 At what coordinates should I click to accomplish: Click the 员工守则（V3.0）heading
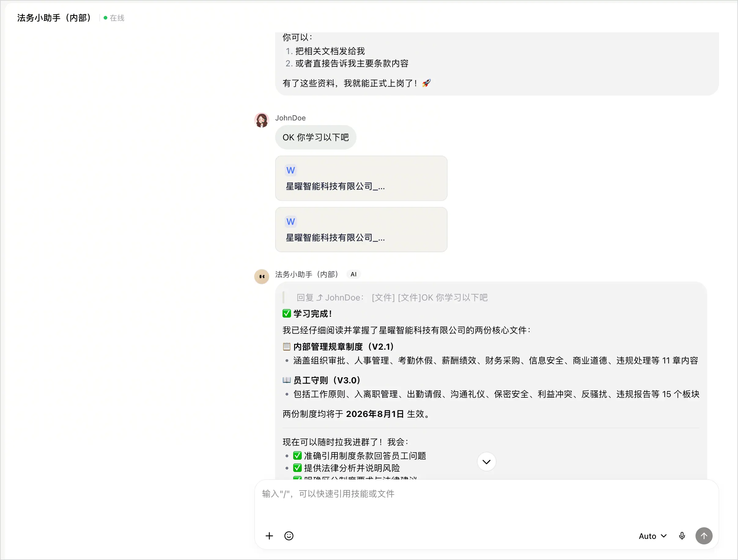pos(322,380)
